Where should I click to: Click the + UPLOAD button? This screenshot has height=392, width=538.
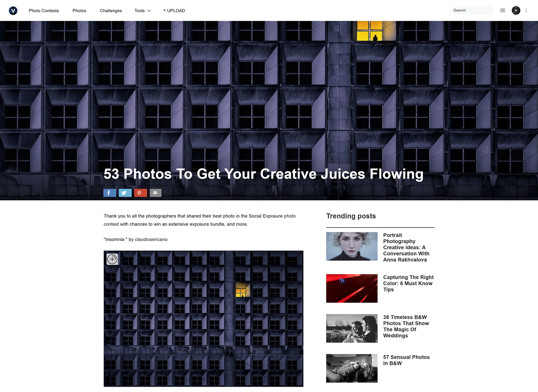(174, 11)
